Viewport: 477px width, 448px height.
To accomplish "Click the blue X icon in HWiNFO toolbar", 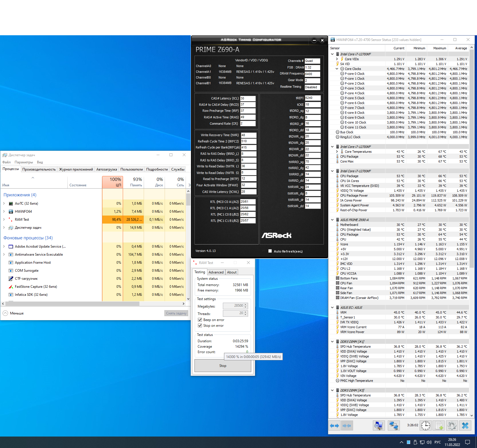I will pos(465,426).
